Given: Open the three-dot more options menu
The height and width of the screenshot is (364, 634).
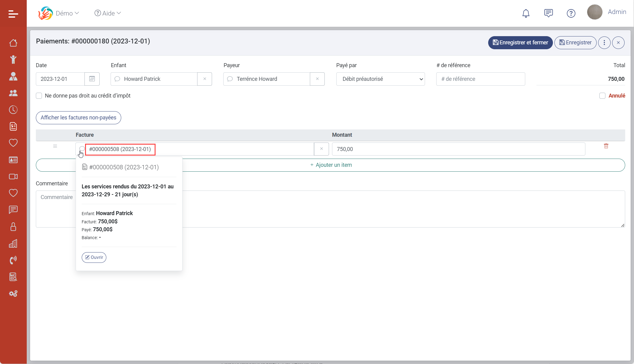Looking at the screenshot, I should (x=604, y=43).
